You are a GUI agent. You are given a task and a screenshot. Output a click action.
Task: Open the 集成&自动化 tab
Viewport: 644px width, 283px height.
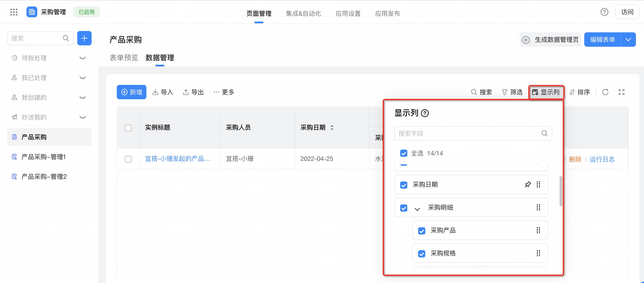tap(303, 13)
